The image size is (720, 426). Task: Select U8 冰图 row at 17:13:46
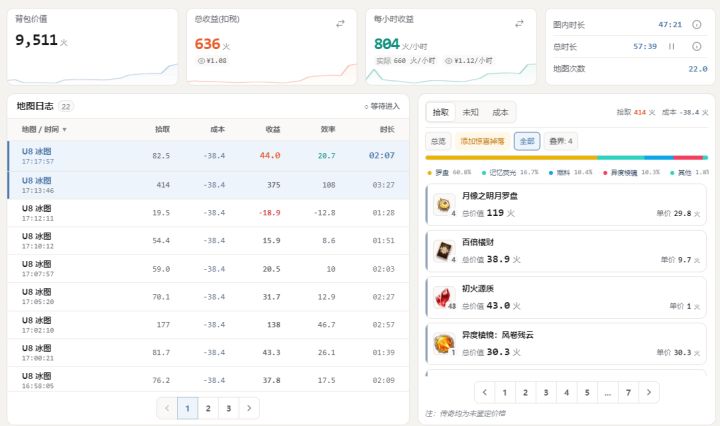pos(208,185)
